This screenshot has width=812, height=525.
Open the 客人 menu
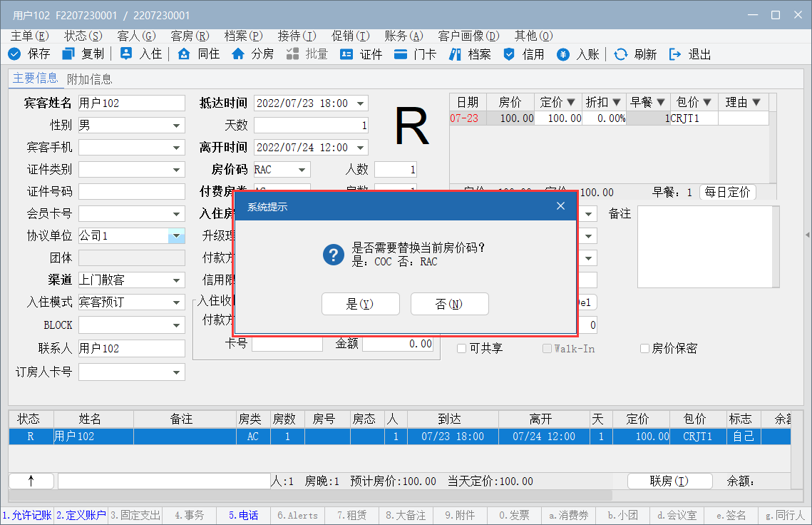136,36
